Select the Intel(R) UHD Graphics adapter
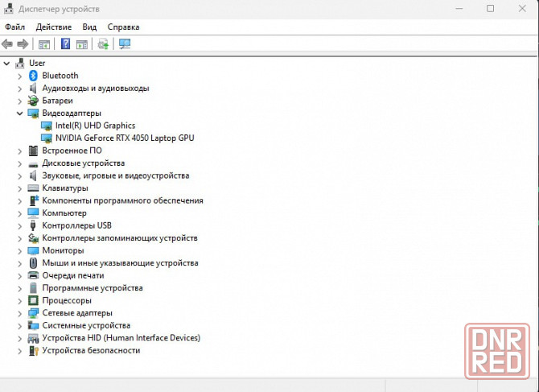 tap(95, 126)
